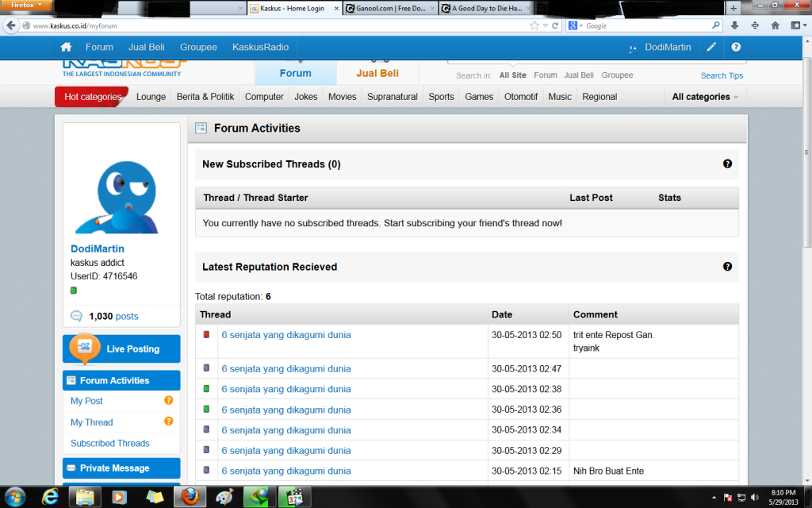
Task: Open the Subscribed Threads sidebar link
Action: 110,443
